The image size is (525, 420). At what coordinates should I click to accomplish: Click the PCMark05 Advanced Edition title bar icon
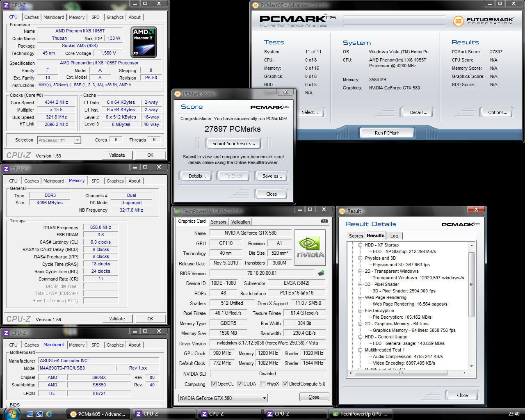[x=256, y=5]
